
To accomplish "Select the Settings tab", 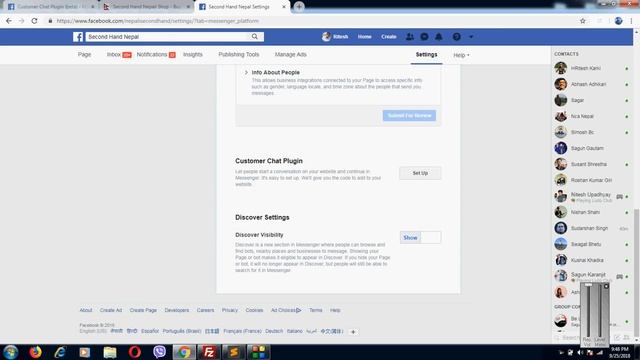I will [x=427, y=55].
